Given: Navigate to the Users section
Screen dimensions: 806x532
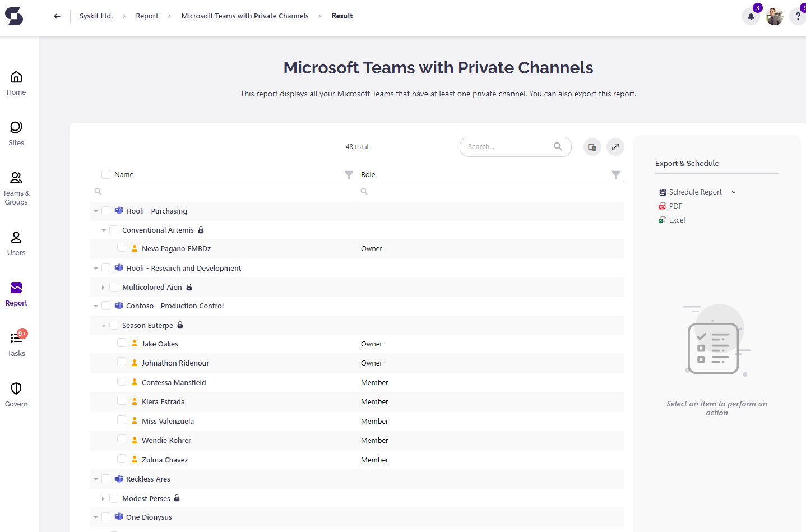Looking at the screenshot, I should tap(16, 244).
